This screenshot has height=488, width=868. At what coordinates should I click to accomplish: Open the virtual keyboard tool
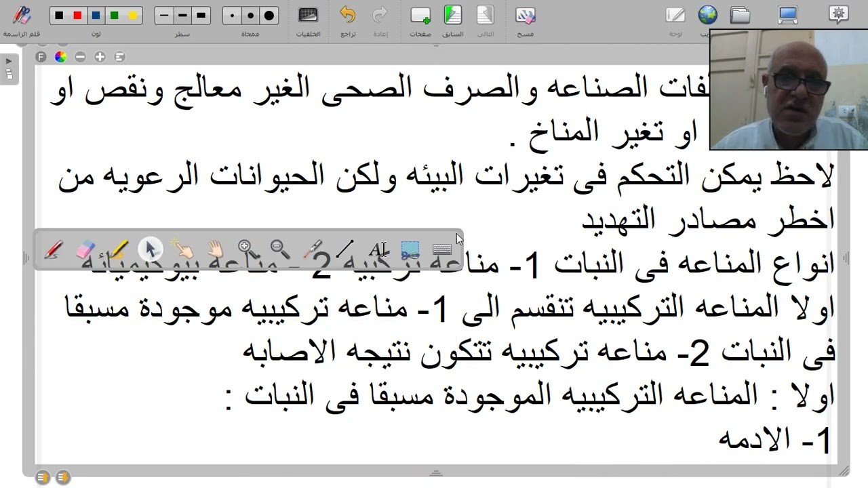tap(442, 250)
